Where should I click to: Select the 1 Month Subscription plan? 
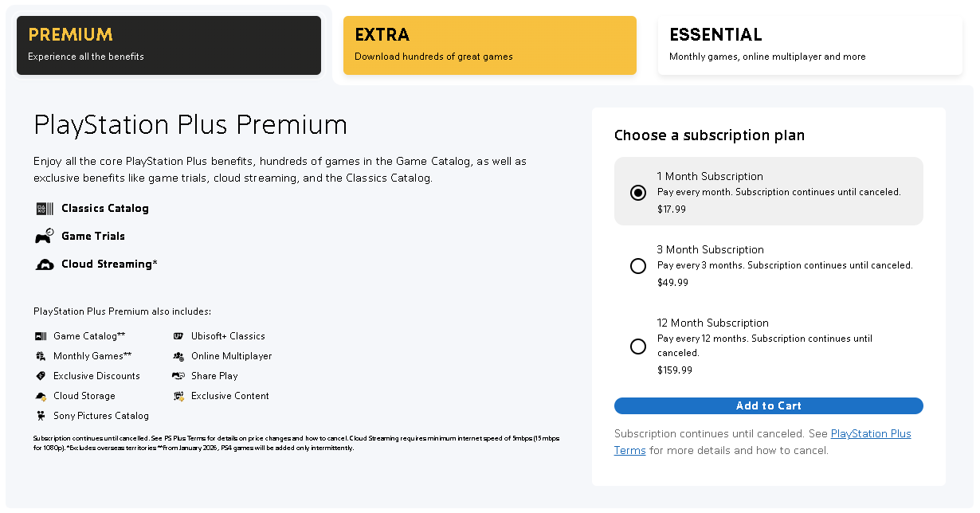(x=637, y=192)
